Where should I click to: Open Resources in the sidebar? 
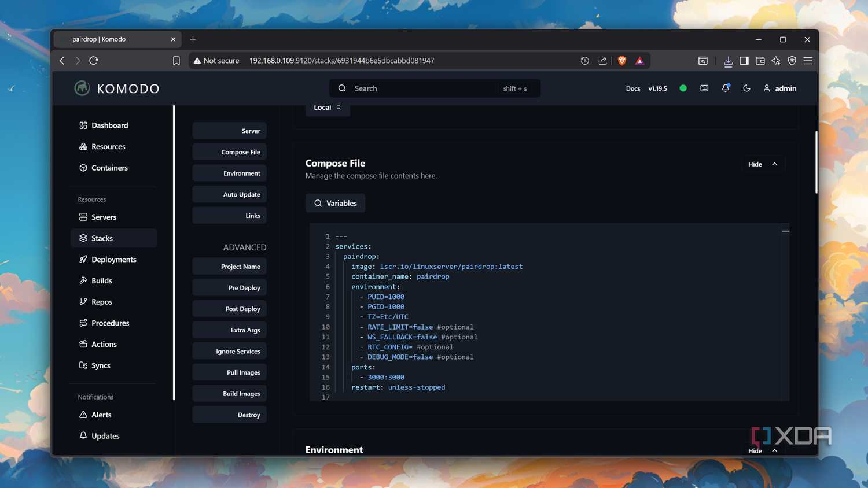[x=113, y=147]
